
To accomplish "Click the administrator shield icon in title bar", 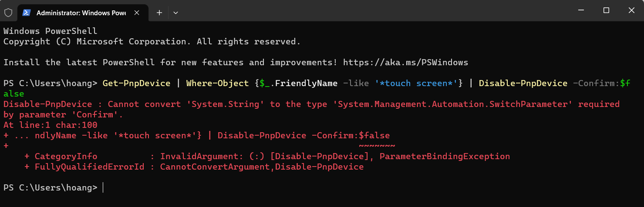I will click(8, 13).
